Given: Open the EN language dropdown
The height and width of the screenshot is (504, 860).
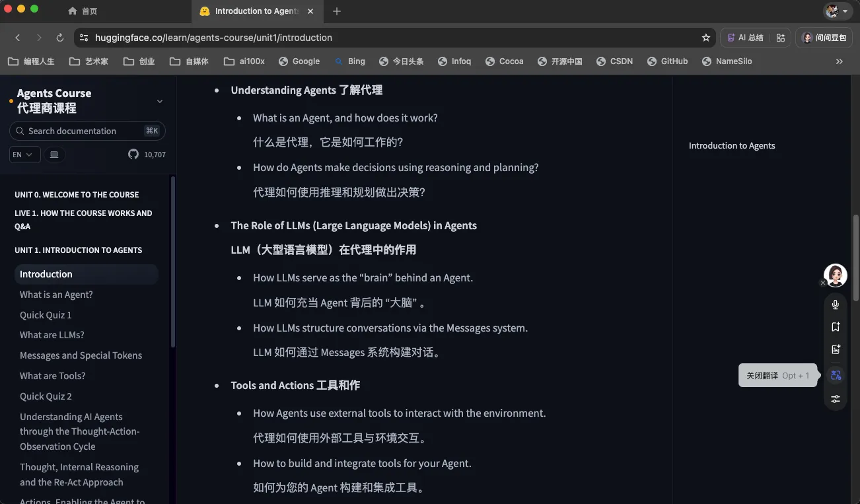Looking at the screenshot, I should coord(24,155).
